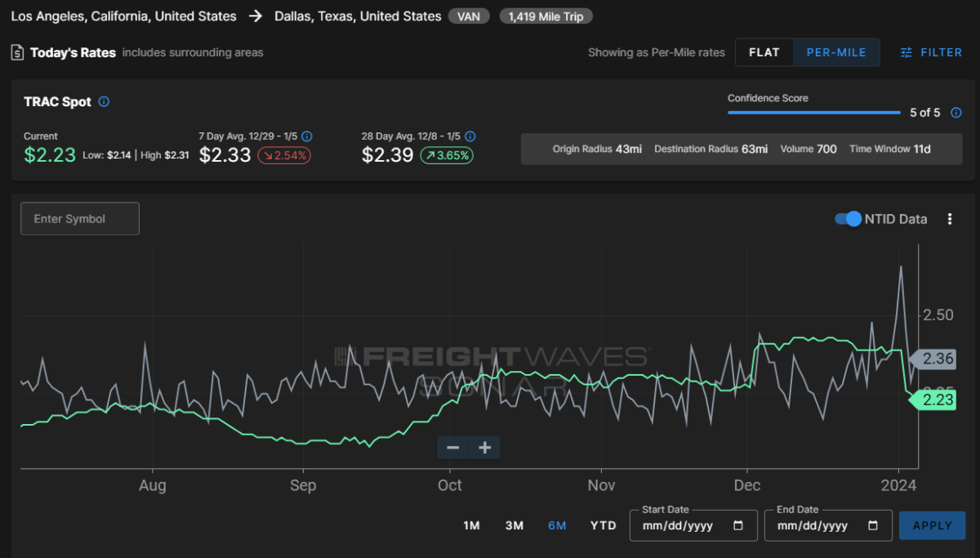The width and height of the screenshot is (980, 558).
Task: Click the Enter Symbol input field
Action: click(80, 219)
